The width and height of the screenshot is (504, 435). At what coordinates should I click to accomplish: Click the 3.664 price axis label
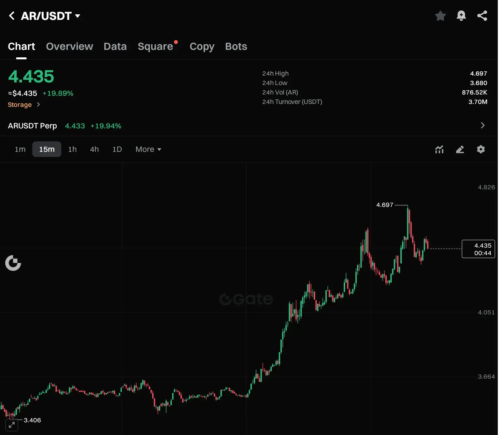tap(486, 377)
